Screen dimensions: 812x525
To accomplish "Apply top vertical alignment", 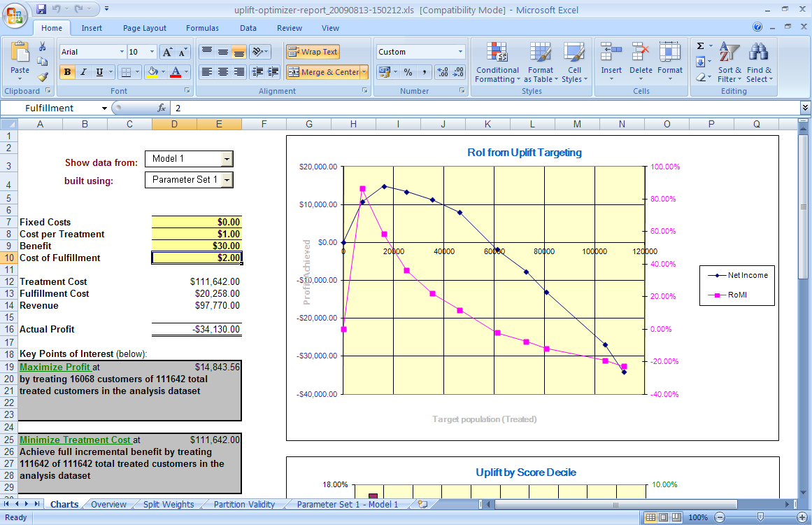I will tap(206, 52).
